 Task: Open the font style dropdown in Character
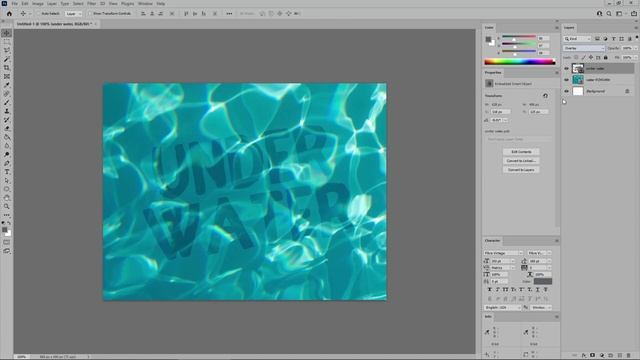tap(540, 253)
